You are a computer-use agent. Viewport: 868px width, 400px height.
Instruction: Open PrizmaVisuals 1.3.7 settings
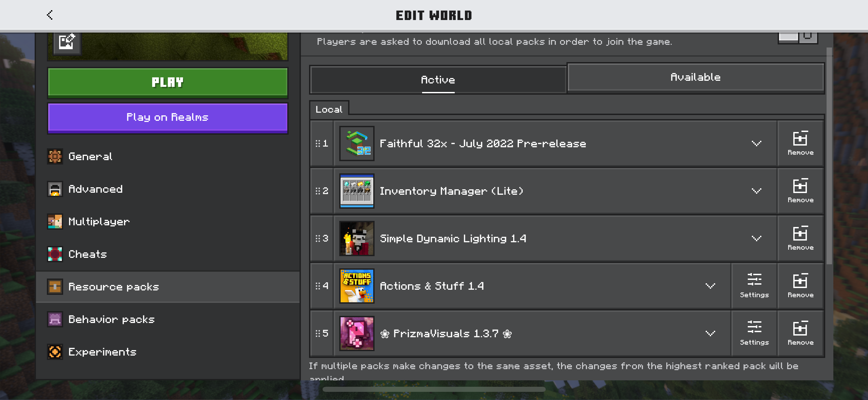[754, 333]
